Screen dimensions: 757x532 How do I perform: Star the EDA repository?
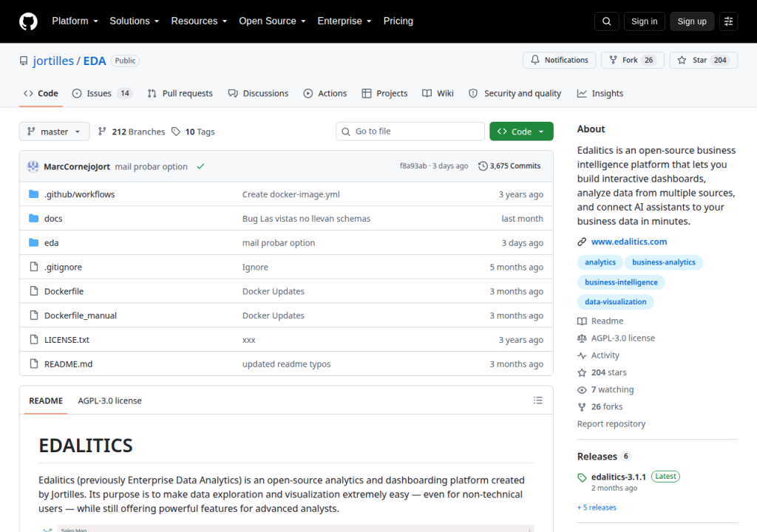tap(704, 60)
